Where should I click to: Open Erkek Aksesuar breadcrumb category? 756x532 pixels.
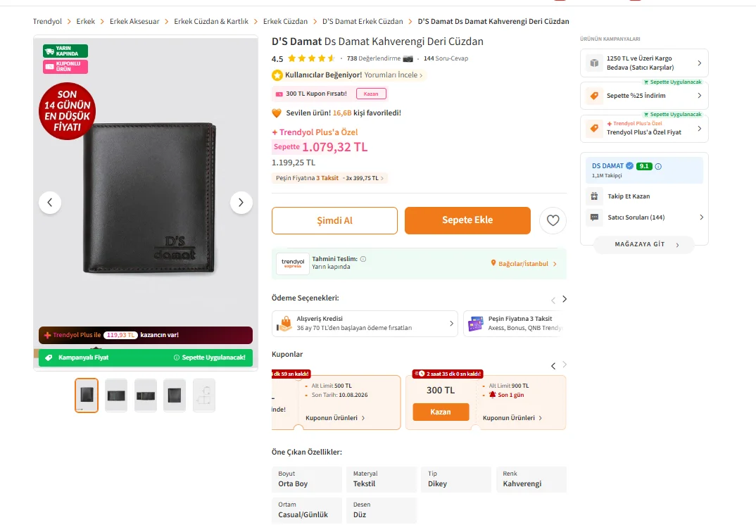tap(134, 21)
